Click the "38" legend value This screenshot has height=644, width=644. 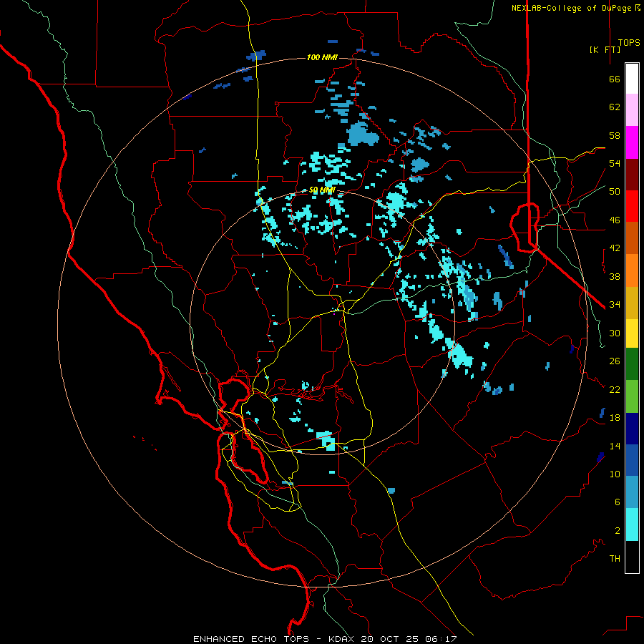click(x=615, y=276)
